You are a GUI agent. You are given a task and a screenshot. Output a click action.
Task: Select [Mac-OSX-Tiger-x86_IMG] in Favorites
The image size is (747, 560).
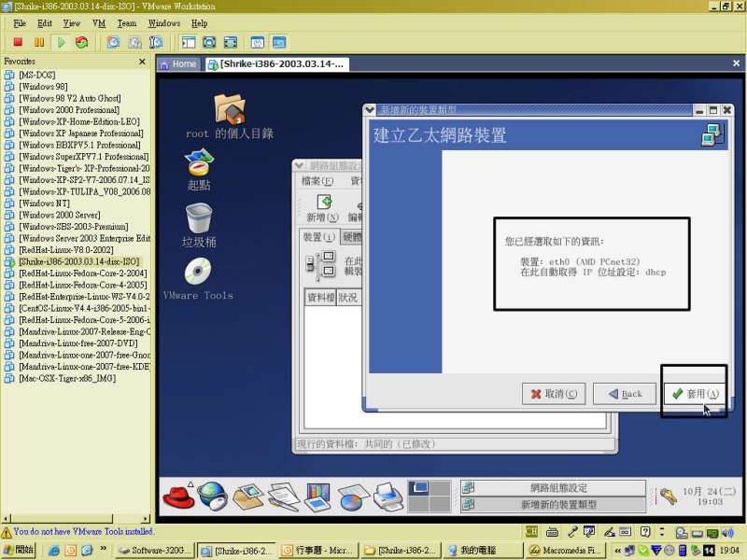(x=66, y=379)
